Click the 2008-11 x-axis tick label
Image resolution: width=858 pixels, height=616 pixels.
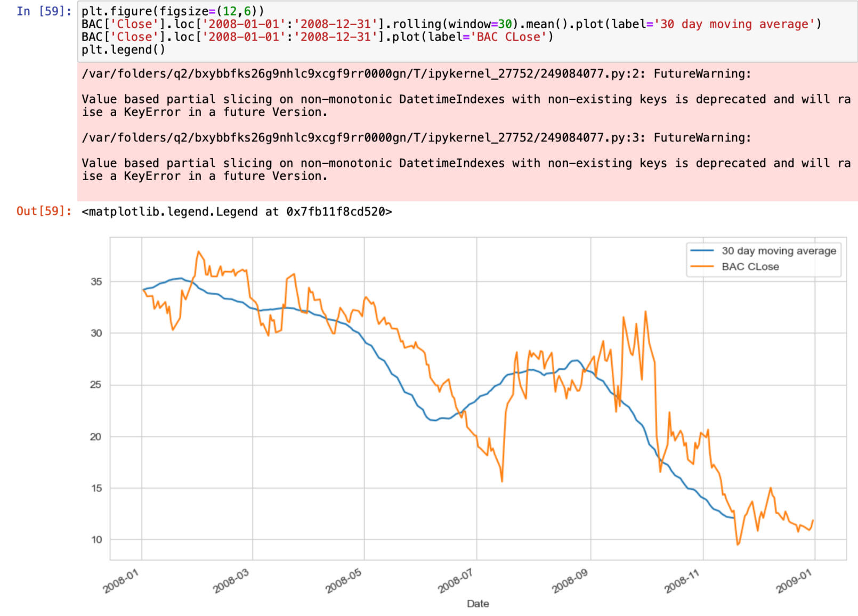coord(681,581)
